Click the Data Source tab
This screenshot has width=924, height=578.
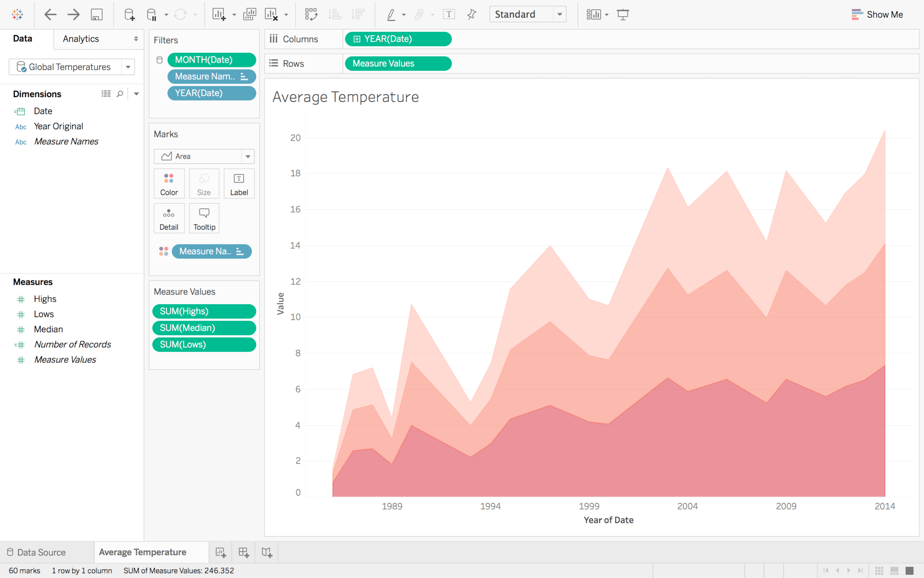[41, 552]
